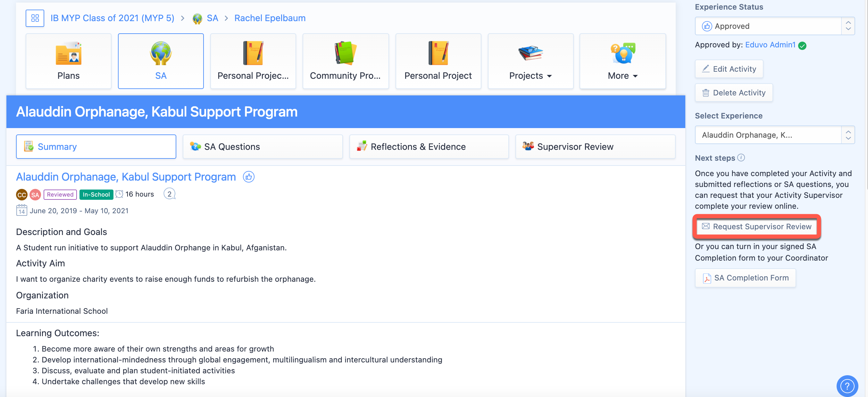Click the Plans folder icon

click(x=68, y=53)
